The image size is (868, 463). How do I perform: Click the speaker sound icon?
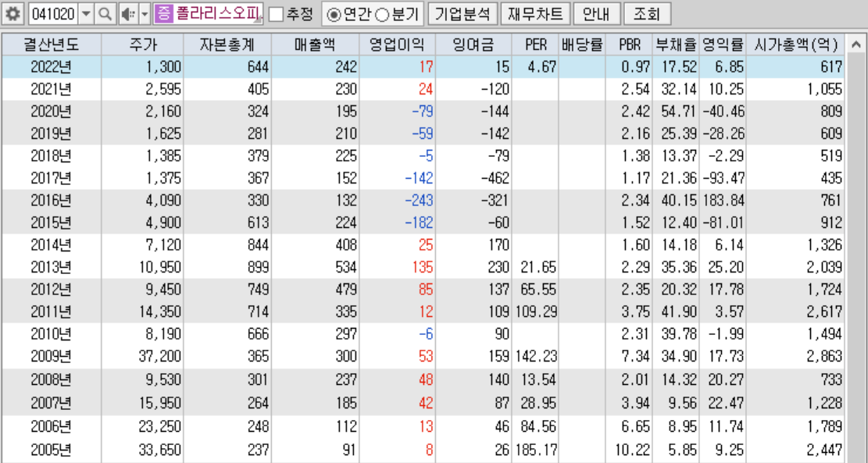(127, 14)
